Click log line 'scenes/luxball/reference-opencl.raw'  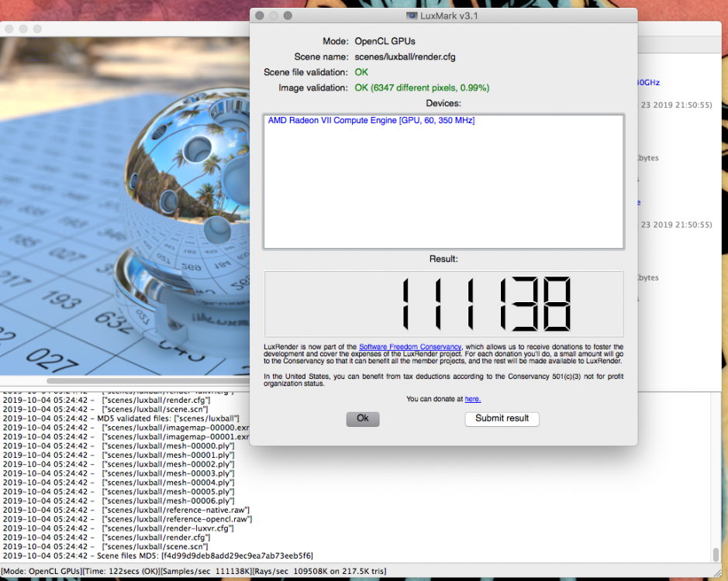[x=128, y=519]
